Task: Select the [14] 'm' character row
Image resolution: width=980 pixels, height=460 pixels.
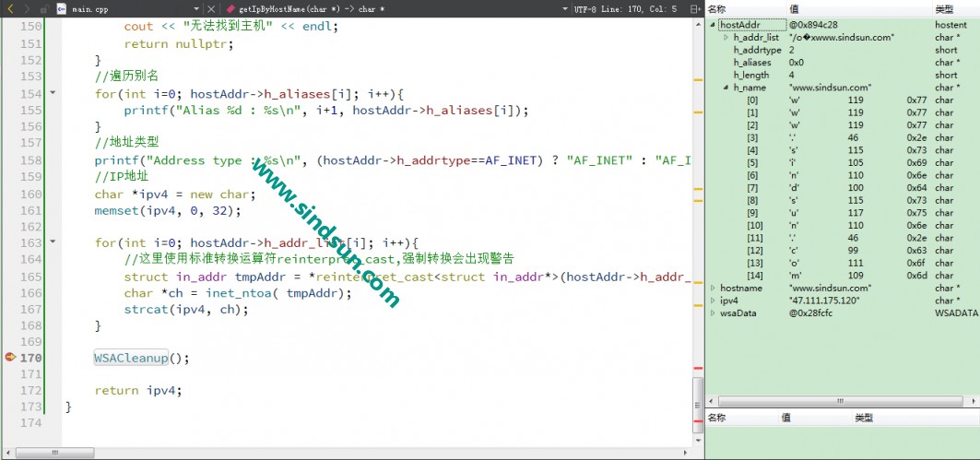Action: click(x=843, y=276)
